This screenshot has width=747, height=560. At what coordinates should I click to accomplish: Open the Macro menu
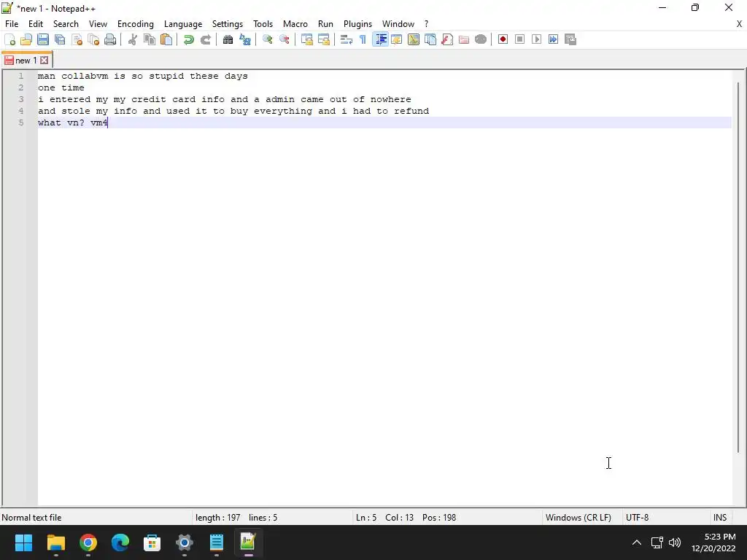pos(295,24)
